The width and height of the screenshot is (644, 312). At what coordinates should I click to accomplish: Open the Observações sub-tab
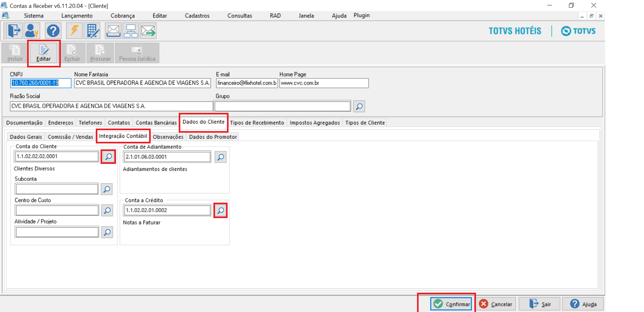[x=168, y=137]
